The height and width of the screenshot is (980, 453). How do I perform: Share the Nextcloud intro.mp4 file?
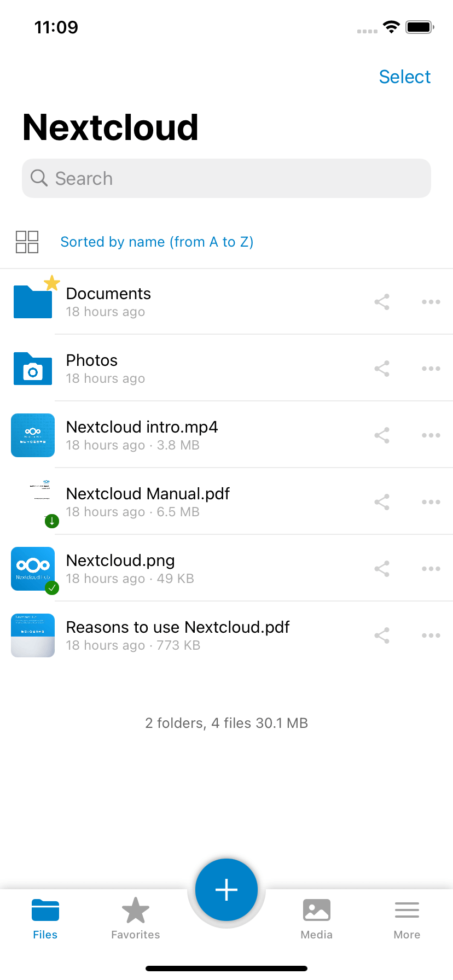pos(382,435)
